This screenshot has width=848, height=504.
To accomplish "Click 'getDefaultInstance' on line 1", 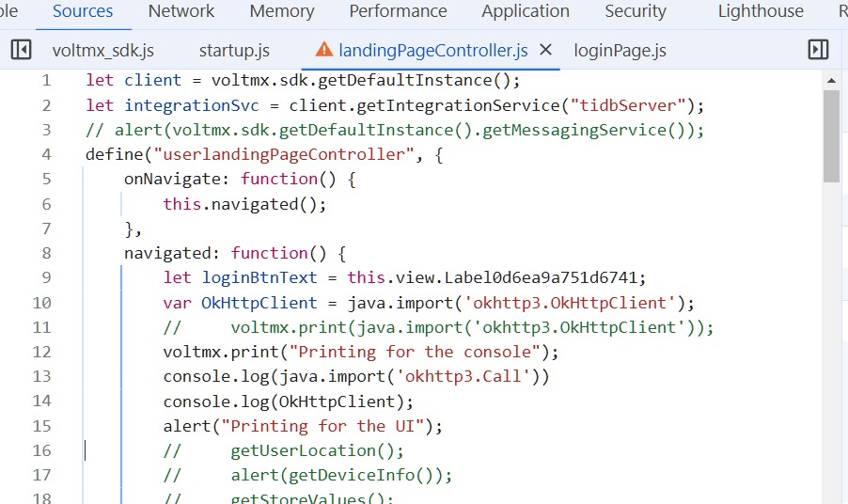I will (404, 80).
